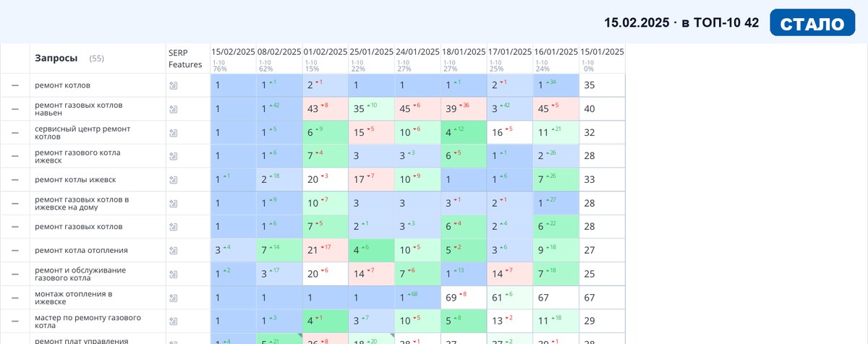The image size is (868, 344).
Task: Click position 40 cell in 'навьен' row
Action: 602,109
